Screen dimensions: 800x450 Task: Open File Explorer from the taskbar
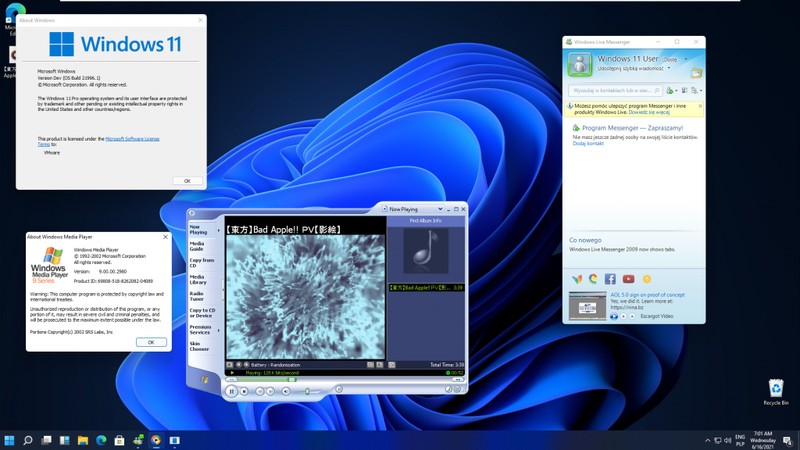83,440
